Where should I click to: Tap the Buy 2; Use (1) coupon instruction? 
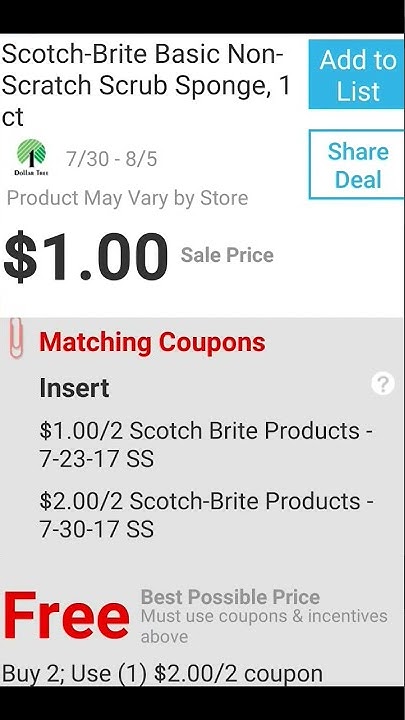pyautogui.click(x=163, y=674)
